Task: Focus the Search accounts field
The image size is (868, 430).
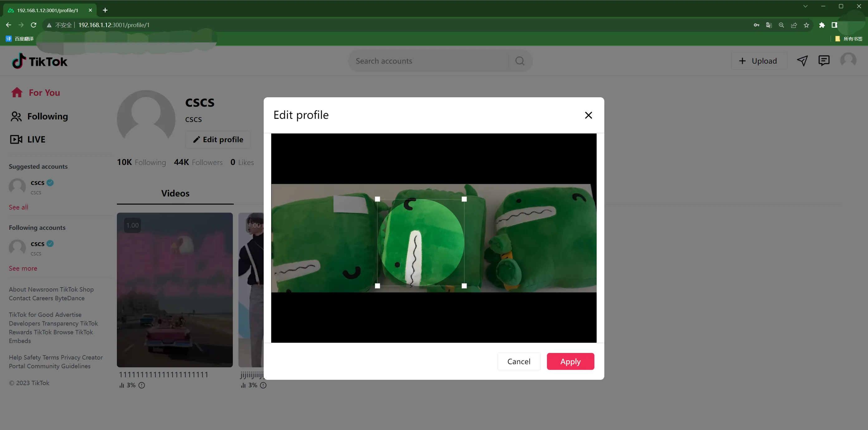Action: [x=429, y=61]
